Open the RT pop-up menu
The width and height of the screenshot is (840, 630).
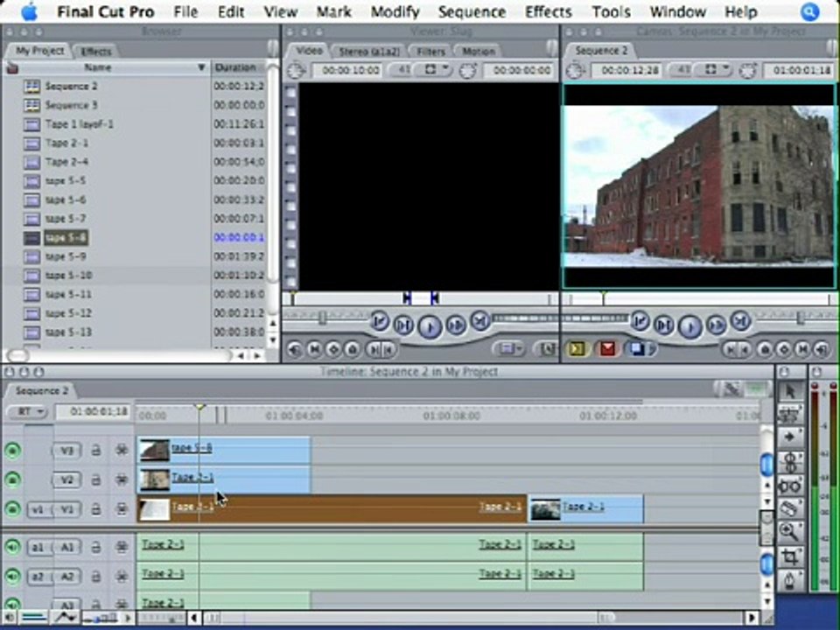27,412
